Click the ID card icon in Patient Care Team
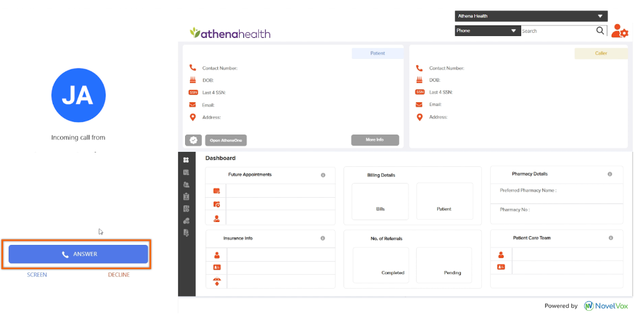Image resolution: width=644 pixels, height=315 pixels. pos(501,267)
